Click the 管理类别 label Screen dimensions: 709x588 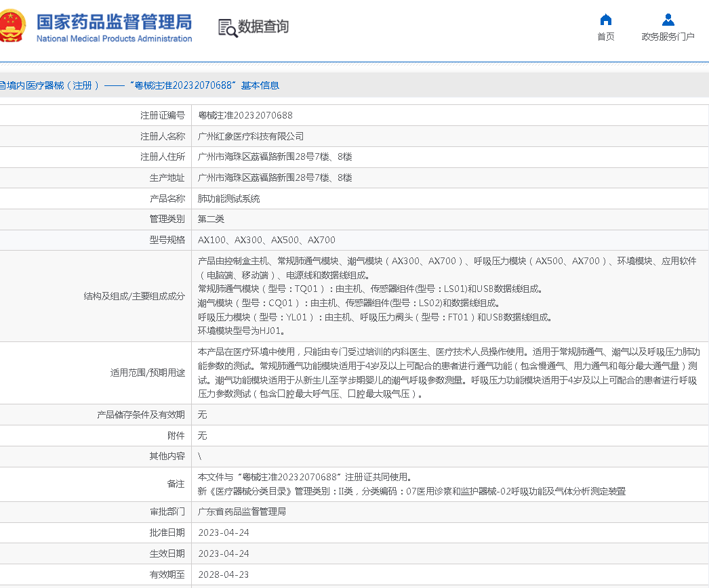coord(167,219)
